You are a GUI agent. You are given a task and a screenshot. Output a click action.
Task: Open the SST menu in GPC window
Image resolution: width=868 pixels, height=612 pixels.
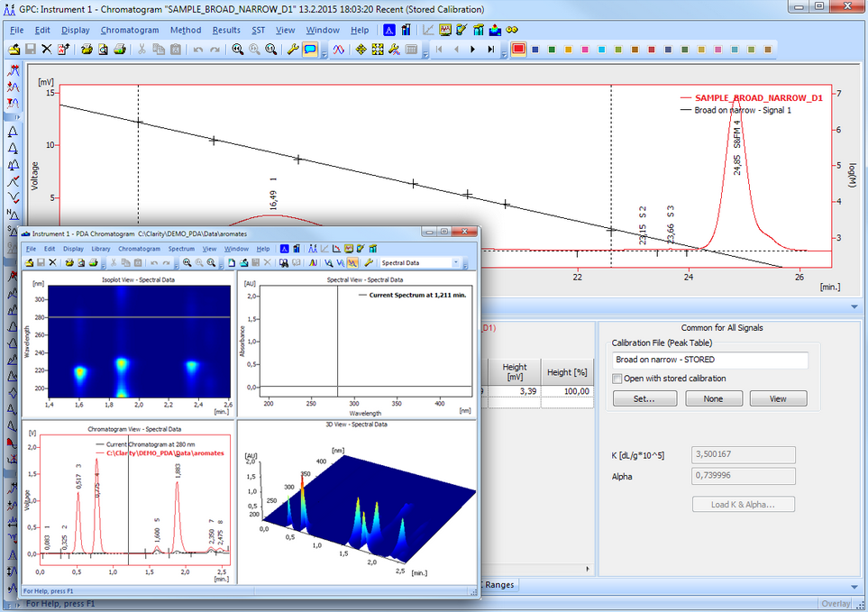point(258,30)
